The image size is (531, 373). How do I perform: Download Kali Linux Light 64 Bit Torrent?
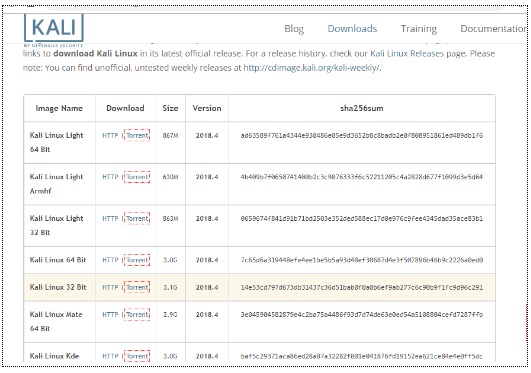(x=137, y=136)
